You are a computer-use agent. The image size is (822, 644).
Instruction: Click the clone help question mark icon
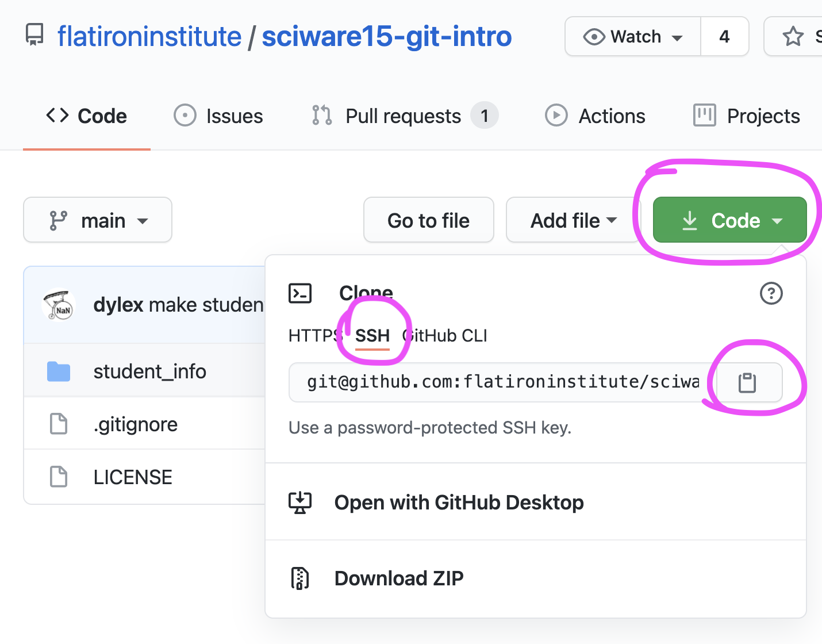point(771,293)
